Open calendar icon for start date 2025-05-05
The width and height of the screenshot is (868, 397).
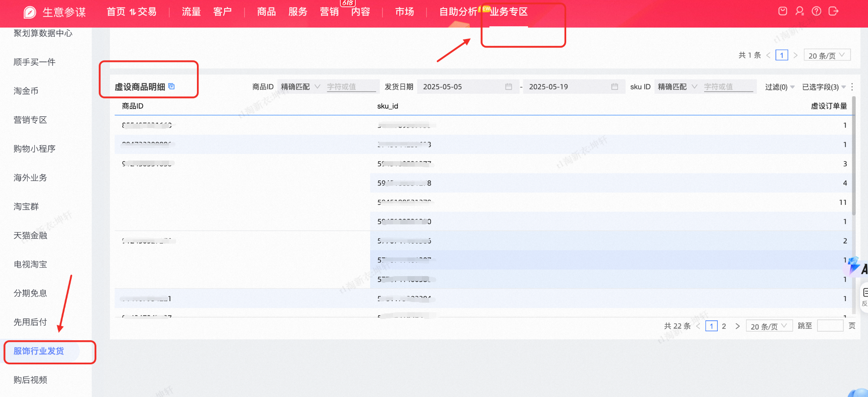[508, 87]
